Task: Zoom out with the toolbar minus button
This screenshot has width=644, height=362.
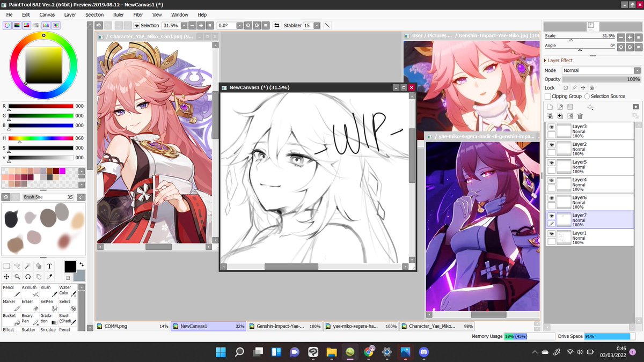Action: pyautogui.click(x=192, y=25)
